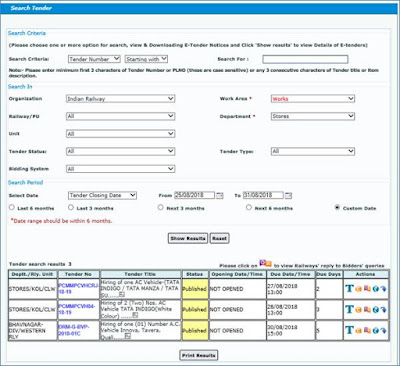Select the Custom Date radio option
The image size is (400, 366).
337,207
